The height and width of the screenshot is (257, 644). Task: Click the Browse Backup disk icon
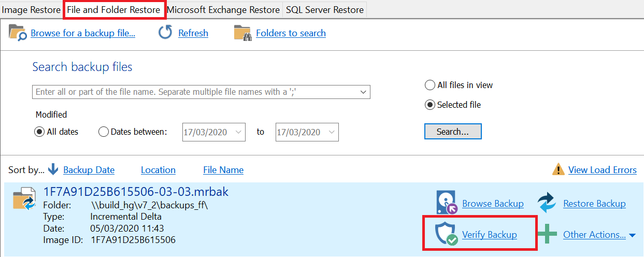coord(446,203)
